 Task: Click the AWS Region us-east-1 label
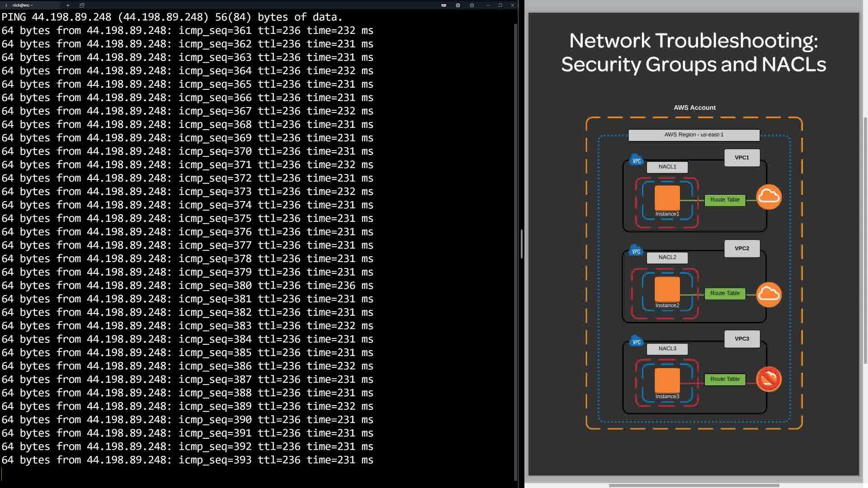[x=693, y=135]
